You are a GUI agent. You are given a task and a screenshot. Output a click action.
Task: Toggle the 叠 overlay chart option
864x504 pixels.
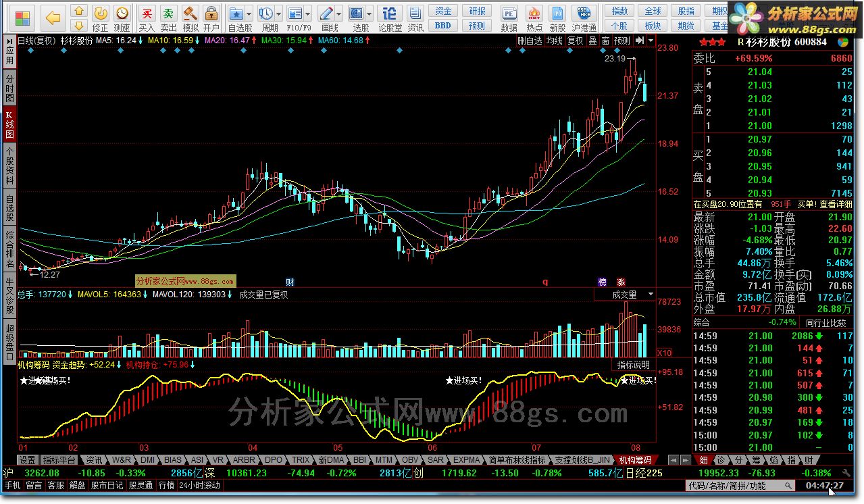click(592, 41)
